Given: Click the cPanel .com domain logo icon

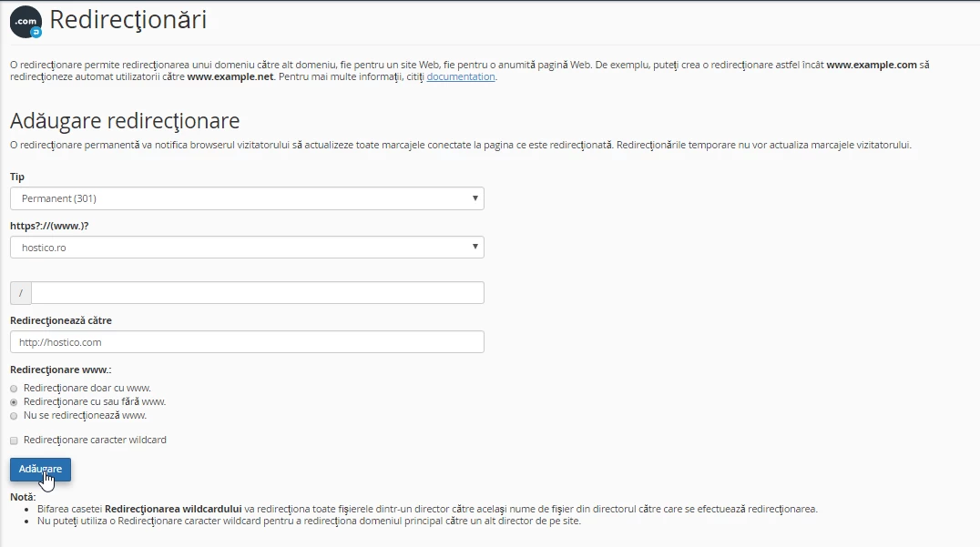Looking at the screenshot, I should coord(25,21).
